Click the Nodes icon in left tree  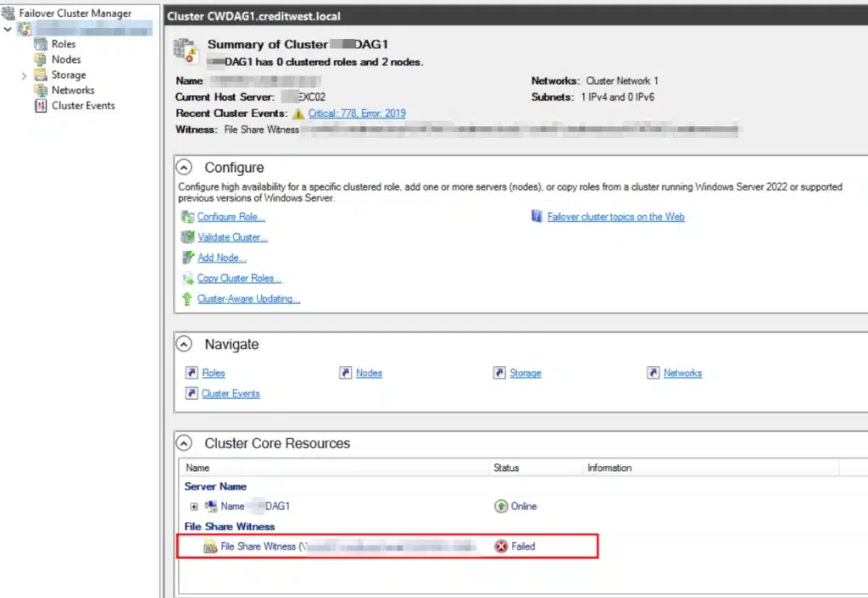40,59
